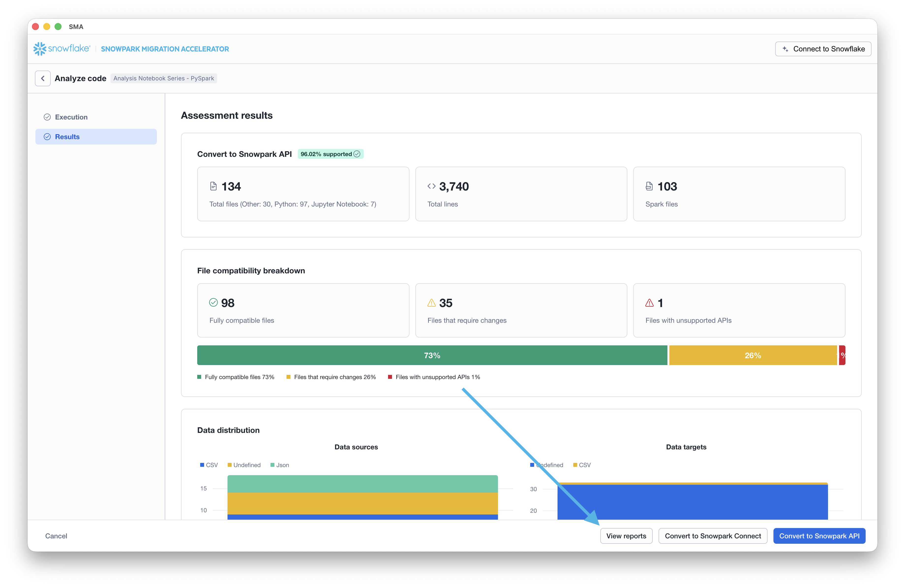905x588 pixels.
Task: Click the View reports button
Action: tap(626, 536)
